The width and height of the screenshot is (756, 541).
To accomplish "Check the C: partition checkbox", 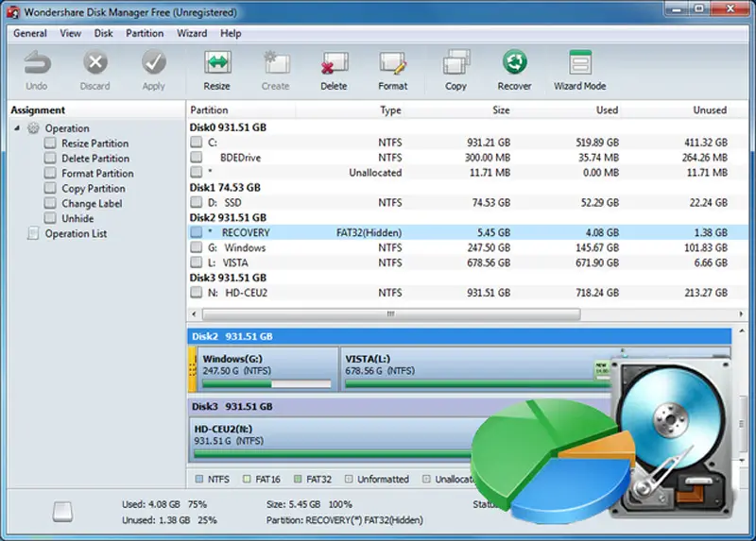I will [x=197, y=143].
